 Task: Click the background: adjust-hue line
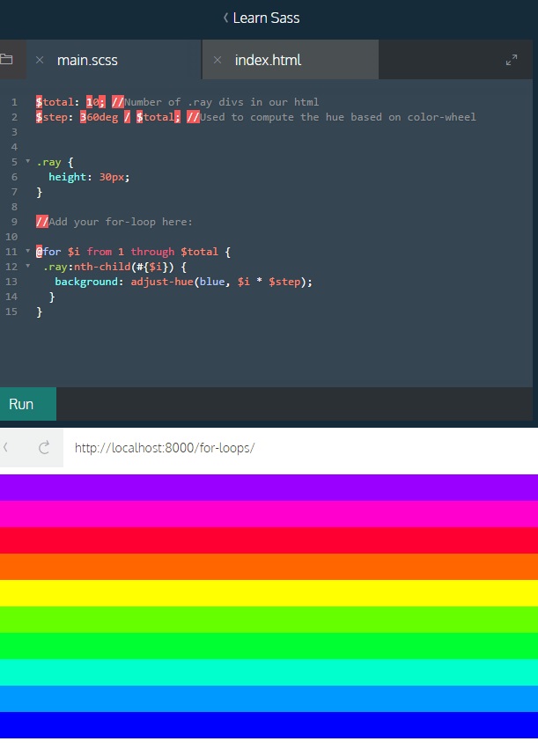click(x=183, y=282)
